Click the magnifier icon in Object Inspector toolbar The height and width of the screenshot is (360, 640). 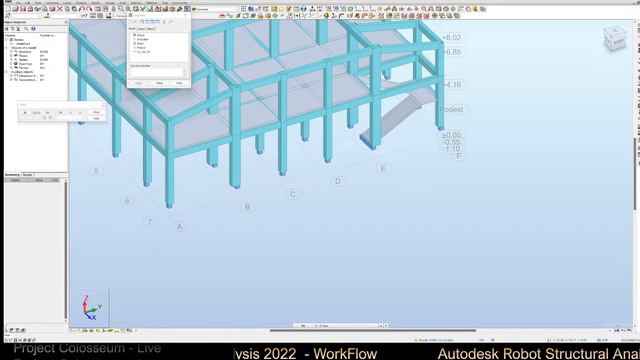click(x=27, y=29)
